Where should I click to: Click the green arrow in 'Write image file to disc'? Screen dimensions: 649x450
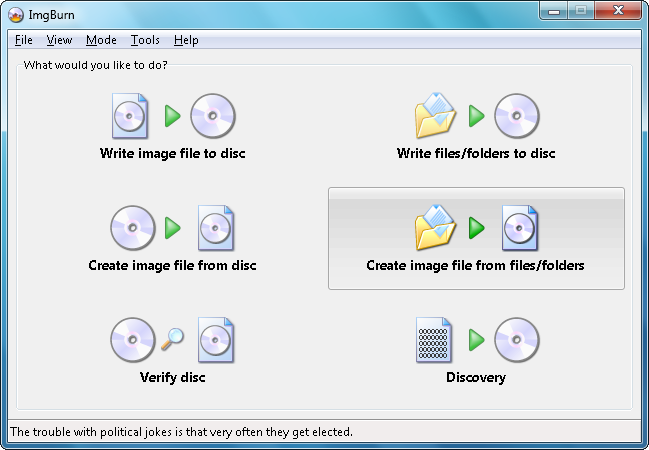click(173, 116)
